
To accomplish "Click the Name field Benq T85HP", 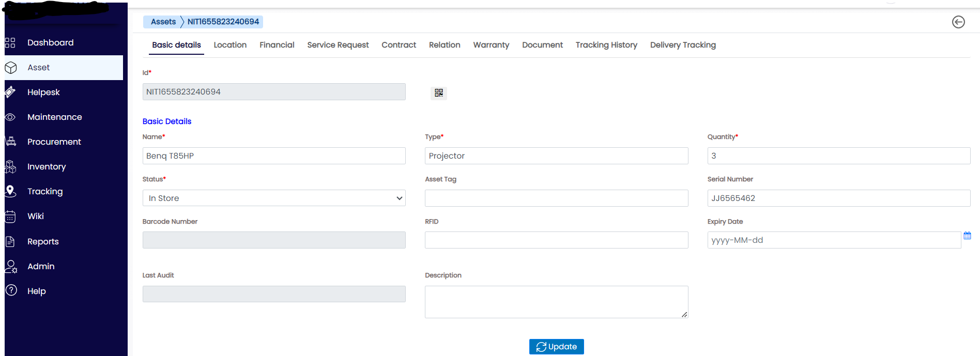I will click(x=274, y=156).
